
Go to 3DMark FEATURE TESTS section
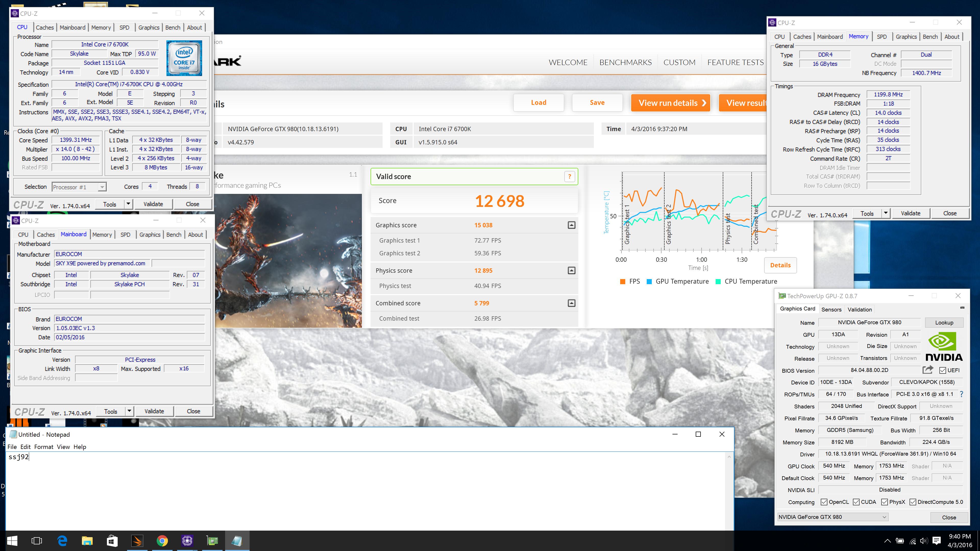pyautogui.click(x=735, y=62)
